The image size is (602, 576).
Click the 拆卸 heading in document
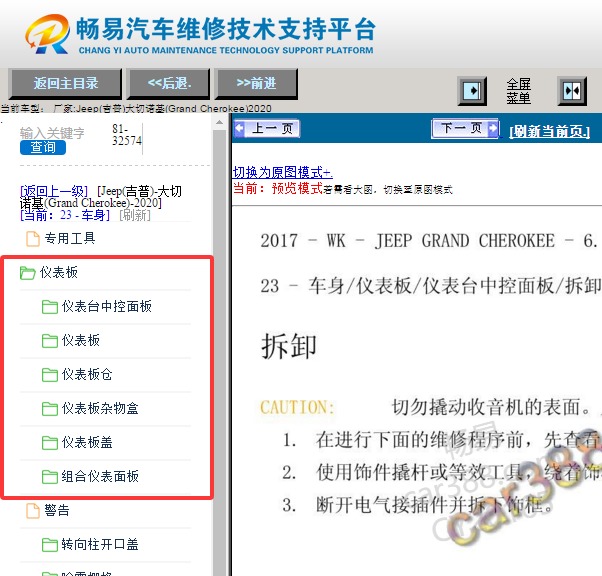289,346
